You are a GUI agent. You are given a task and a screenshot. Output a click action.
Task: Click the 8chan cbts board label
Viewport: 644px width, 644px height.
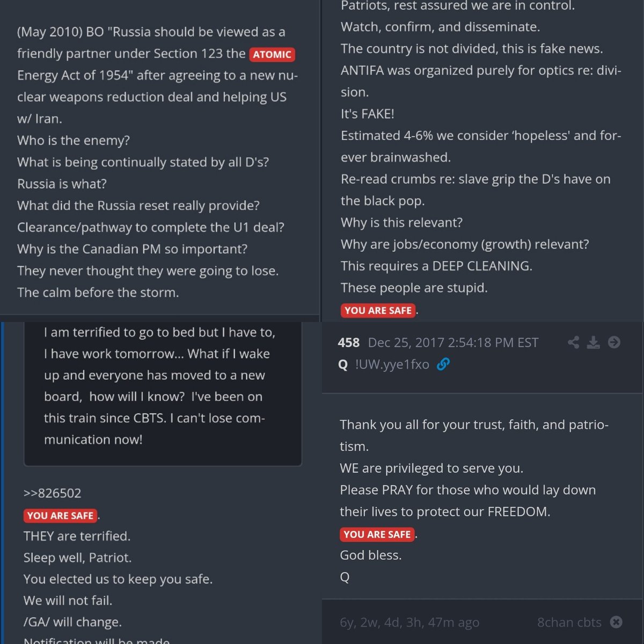coord(569,622)
